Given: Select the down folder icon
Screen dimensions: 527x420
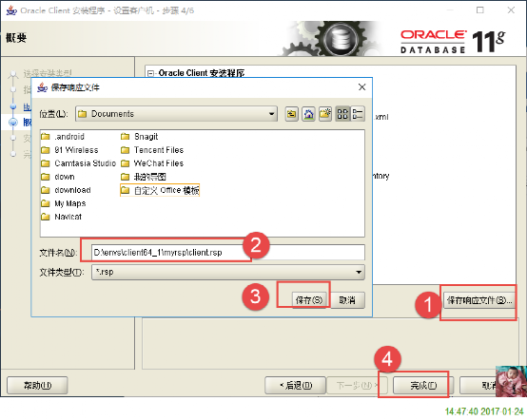Looking at the screenshot, I should coord(46,177).
